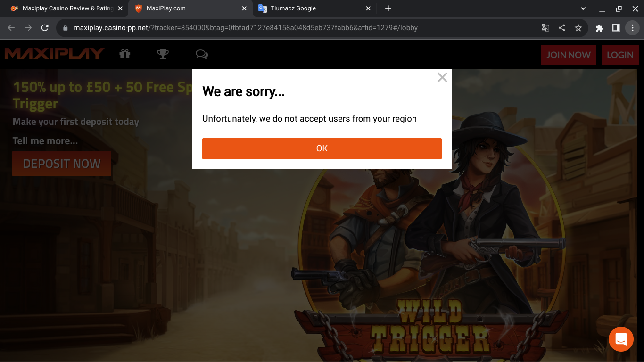
Task: Click the Tell me more link
Action: 45,140
